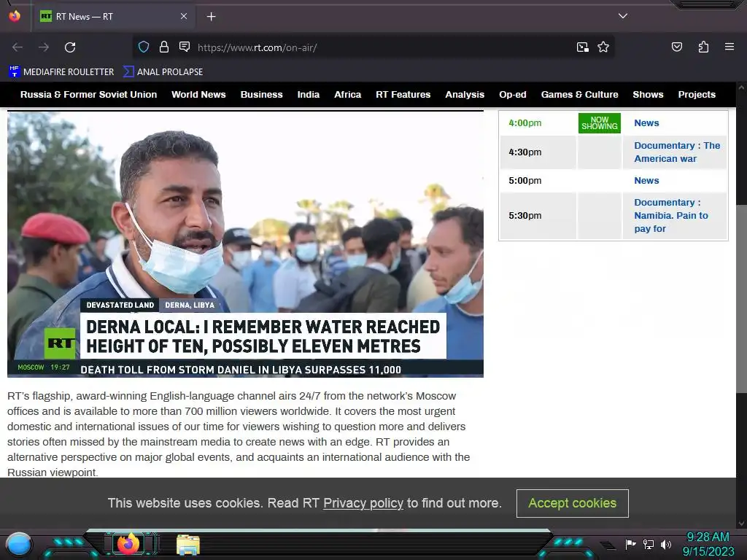
Task: Open the volume speaker icon
Action: click(x=665, y=544)
